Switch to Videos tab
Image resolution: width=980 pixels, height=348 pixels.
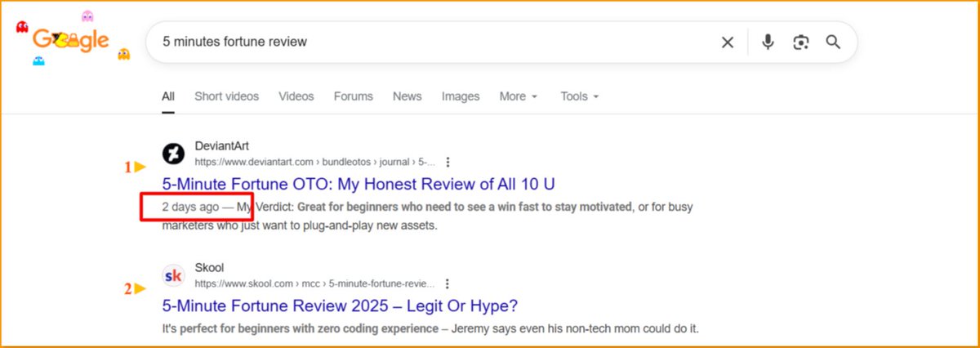(x=296, y=96)
